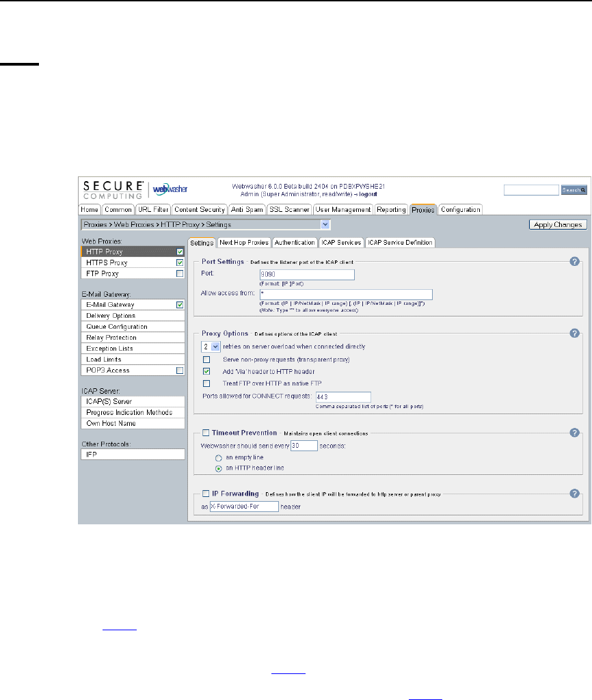Click the Port input field
Screen dimensions: 592x700
pos(307,275)
